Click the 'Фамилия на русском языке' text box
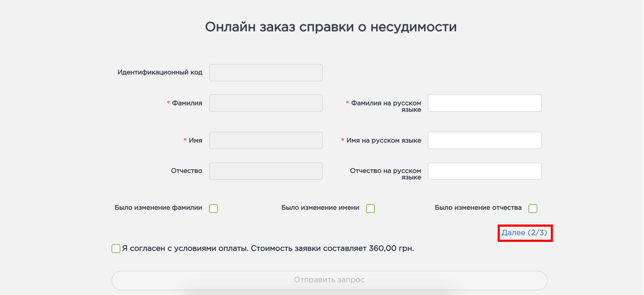644x295 pixels. pyautogui.click(x=484, y=103)
